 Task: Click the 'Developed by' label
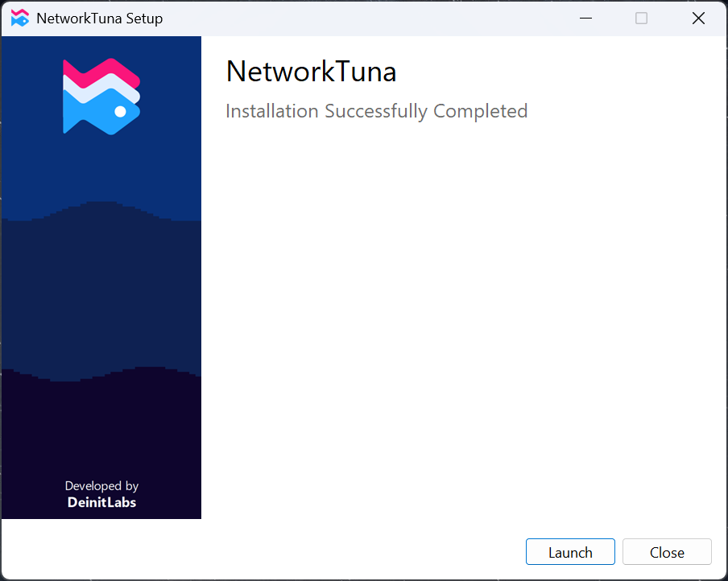click(101, 486)
